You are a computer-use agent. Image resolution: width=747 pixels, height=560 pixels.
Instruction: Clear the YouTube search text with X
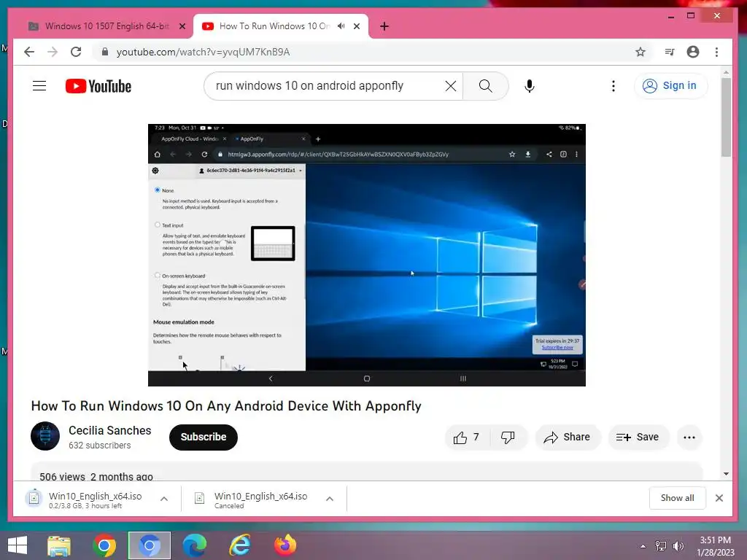coord(450,86)
